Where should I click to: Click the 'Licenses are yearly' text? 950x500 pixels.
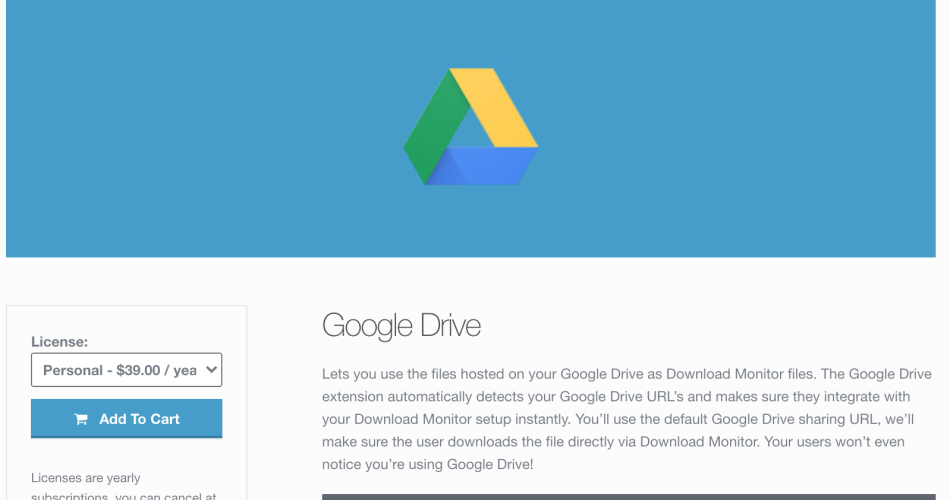[x=85, y=478]
